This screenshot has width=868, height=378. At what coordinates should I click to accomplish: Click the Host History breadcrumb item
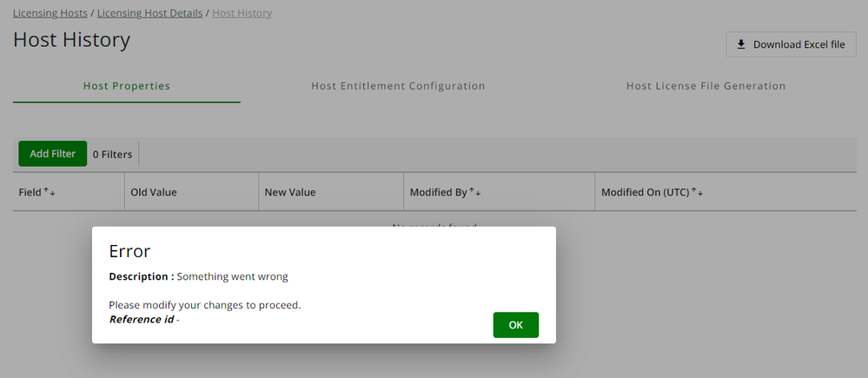242,13
